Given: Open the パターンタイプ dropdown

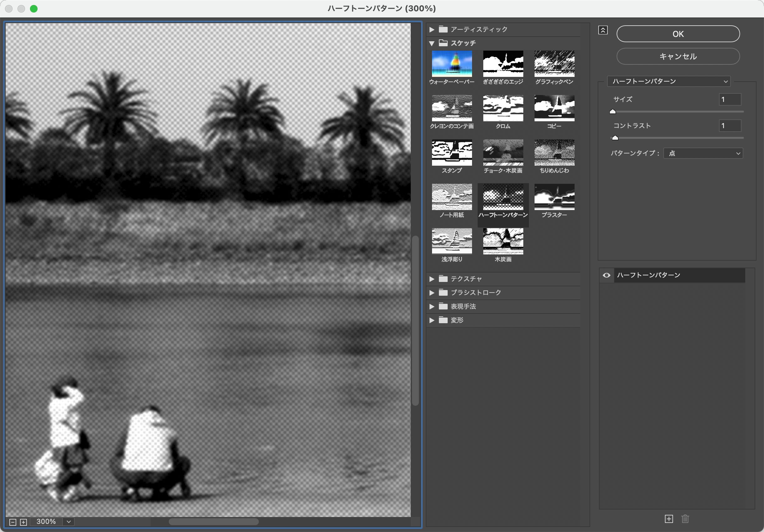Looking at the screenshot, I should click(703, 153).
